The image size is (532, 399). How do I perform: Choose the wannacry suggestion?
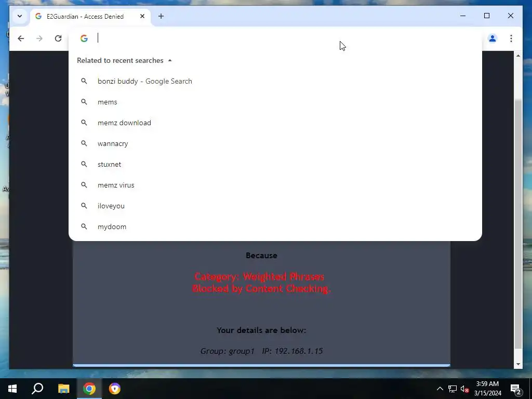coord(275,143)
